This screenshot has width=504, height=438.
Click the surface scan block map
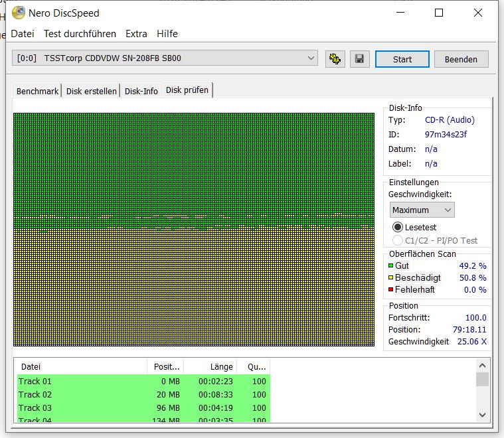tap(194, 230)
